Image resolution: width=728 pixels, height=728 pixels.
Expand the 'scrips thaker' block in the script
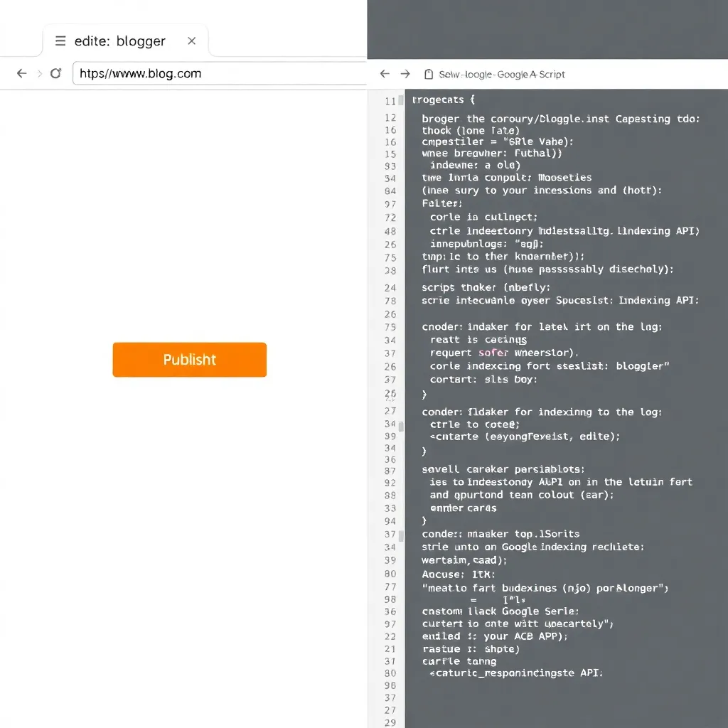475,287
